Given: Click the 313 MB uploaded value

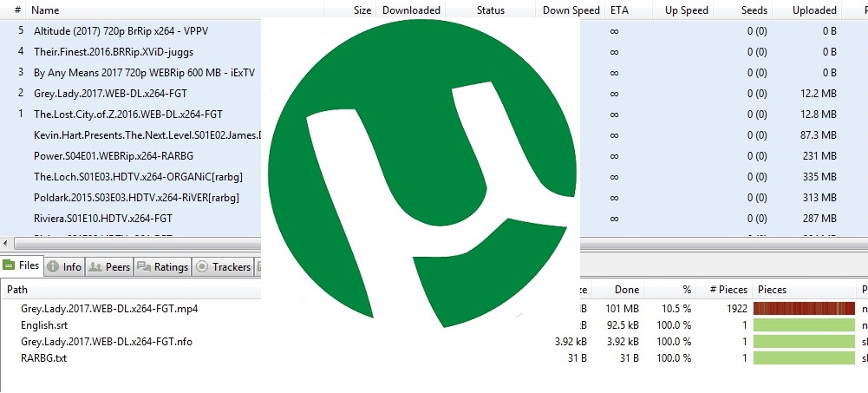Looking at the screenshot, I should pyautogui.click(x=819, y=198).
